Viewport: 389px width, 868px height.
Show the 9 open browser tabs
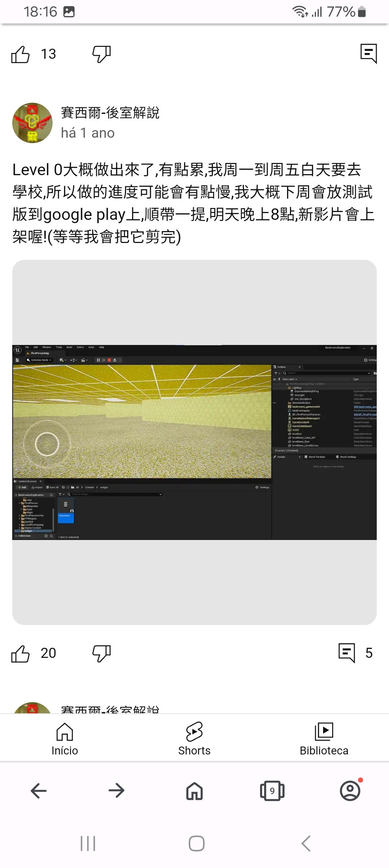point(272,791)
